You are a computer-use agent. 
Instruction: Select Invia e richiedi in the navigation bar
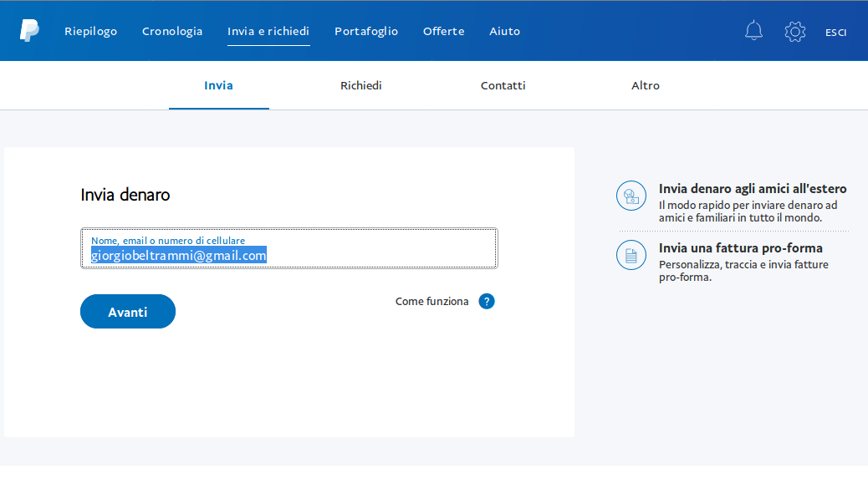tap(268, 31)
